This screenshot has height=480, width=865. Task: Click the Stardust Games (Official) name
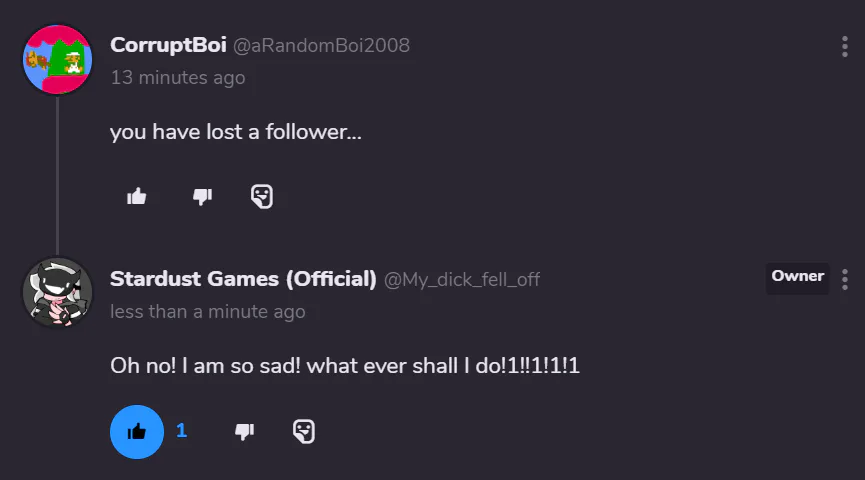[x=243, y=279]
